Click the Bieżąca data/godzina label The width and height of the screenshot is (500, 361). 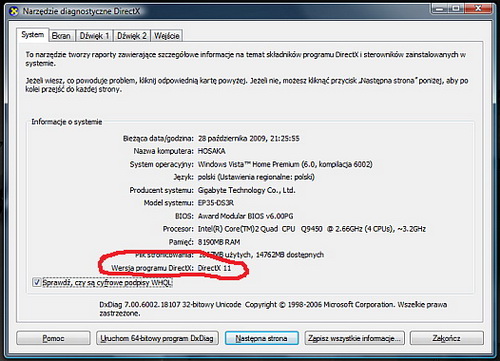coord(158,138)
